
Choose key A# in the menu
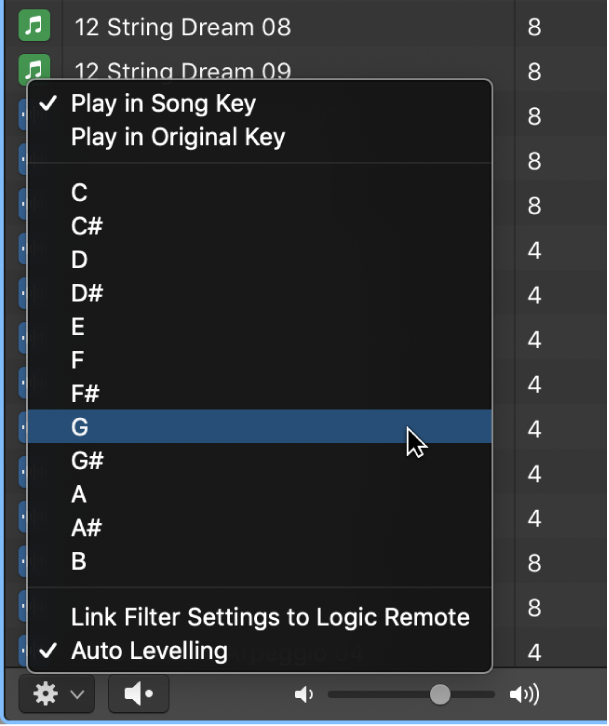[x=260, y=527]
